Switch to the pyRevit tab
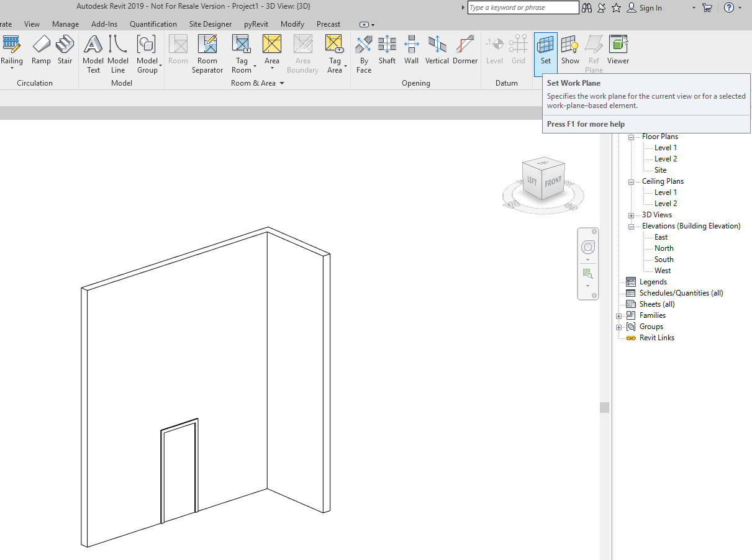The height and width of the screenshot is (560, 752). tap(256, 24)
